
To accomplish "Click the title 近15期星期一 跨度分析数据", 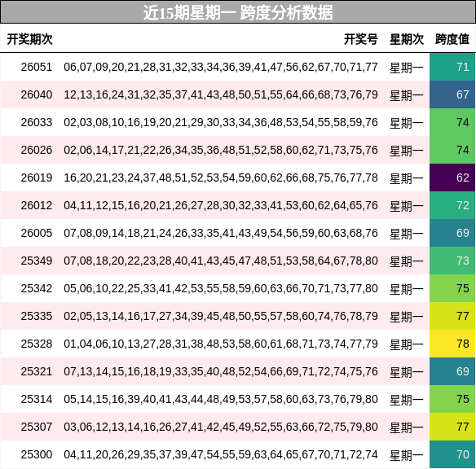I will [x=238, y=13].
